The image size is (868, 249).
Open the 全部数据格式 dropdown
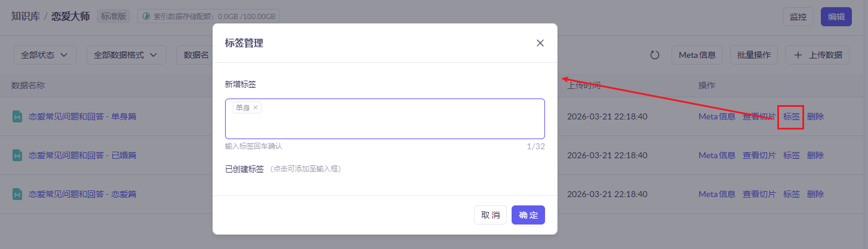coord(126,55)
